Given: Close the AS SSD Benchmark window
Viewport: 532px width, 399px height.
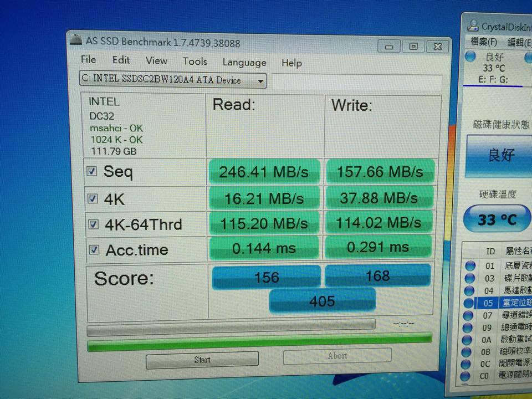Looking at the screenshot, I should point(438,47).
